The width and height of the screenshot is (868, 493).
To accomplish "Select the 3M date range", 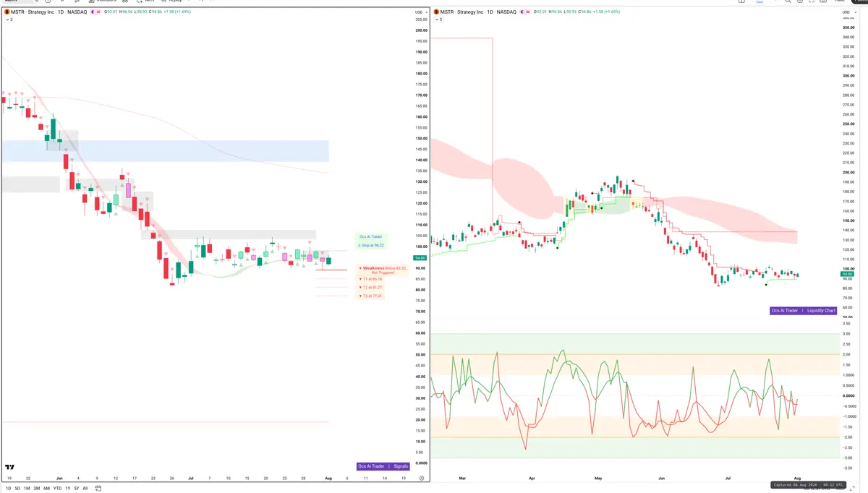I will [x=37, y=489].
